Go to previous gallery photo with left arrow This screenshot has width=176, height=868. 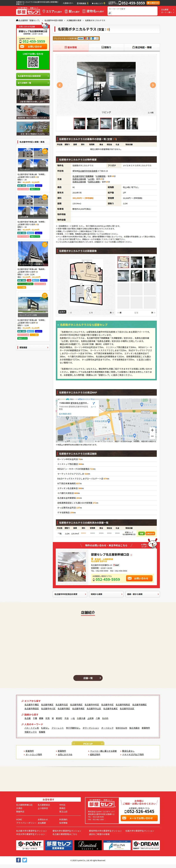[60, 85]
